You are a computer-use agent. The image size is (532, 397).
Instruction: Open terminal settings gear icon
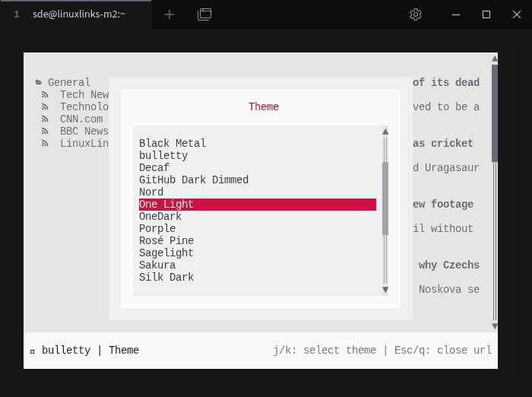tap(415, 14)
